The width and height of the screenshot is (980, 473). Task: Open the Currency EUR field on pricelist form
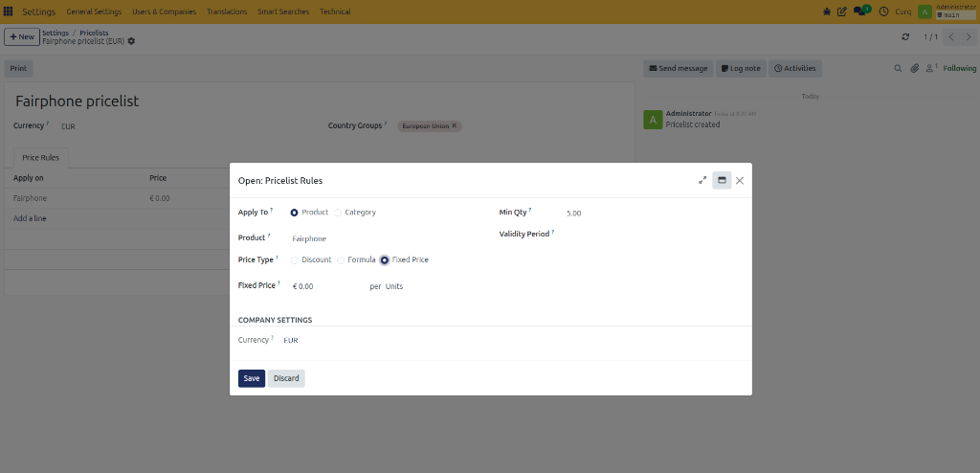(x=68, y=126)
